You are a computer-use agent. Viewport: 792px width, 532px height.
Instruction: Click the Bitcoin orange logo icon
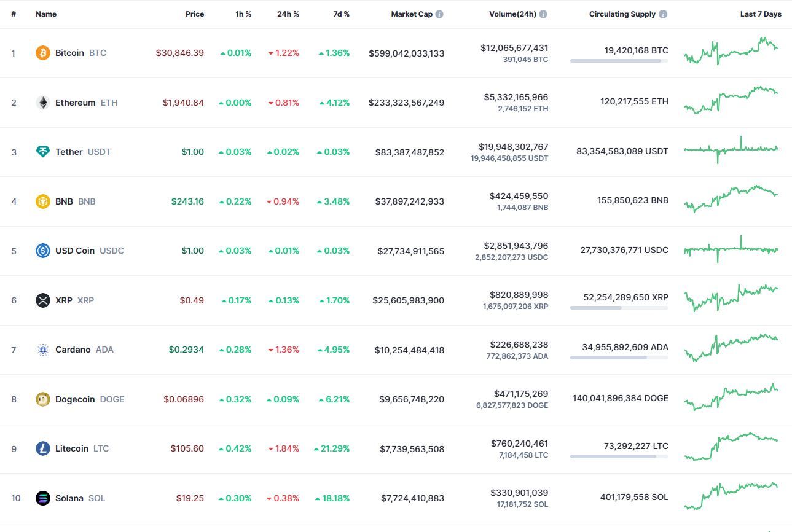click(42, 53)
